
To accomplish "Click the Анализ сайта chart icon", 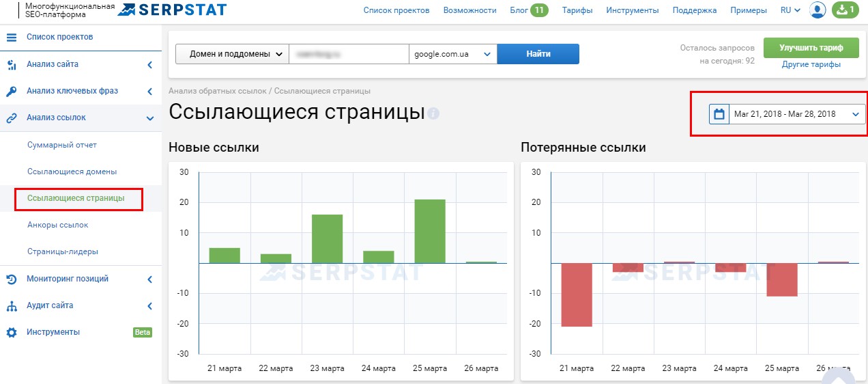I will (11, 65).
